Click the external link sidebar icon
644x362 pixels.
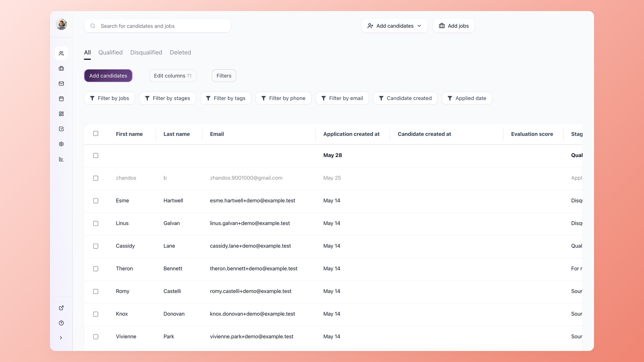[61, 308]
